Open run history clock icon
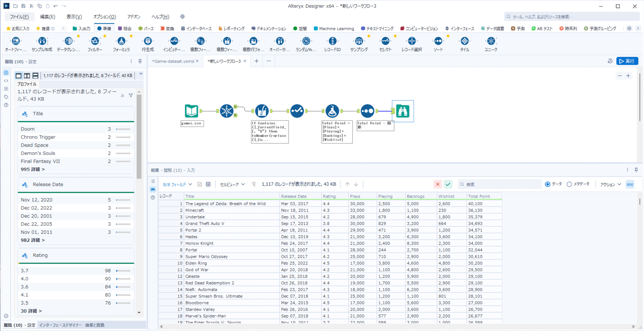The width and height of the screenshot is (644, 331). click(x=610, y=61)
